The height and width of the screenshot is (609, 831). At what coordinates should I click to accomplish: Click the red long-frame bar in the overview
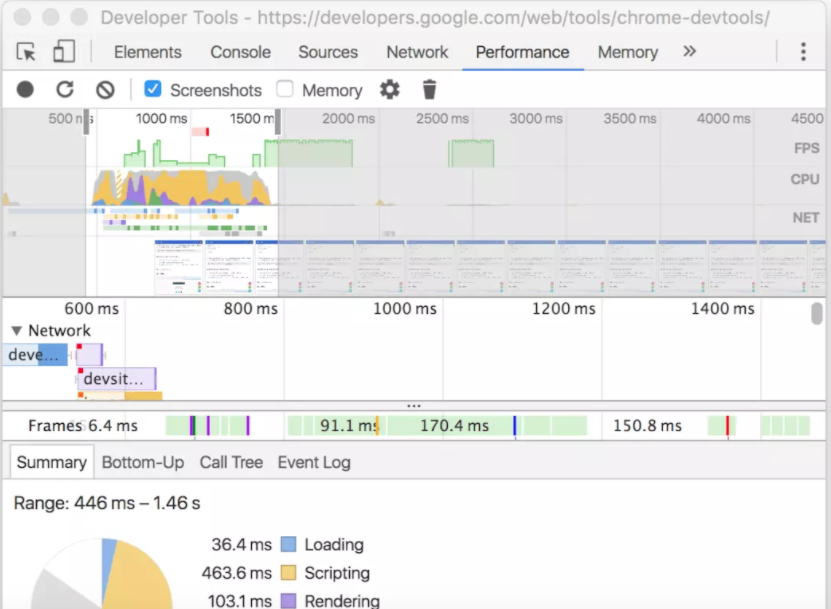pos(200,131)
